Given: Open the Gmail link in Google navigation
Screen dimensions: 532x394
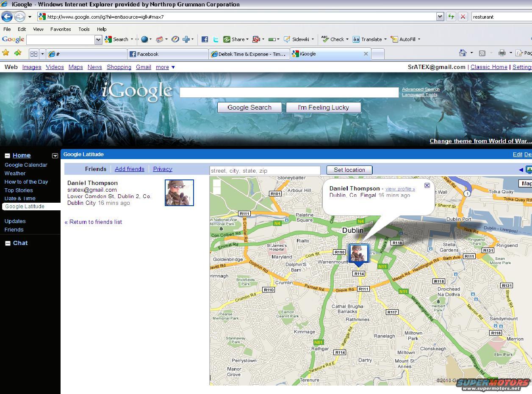Looking at the screenshot, I should 144,67.
